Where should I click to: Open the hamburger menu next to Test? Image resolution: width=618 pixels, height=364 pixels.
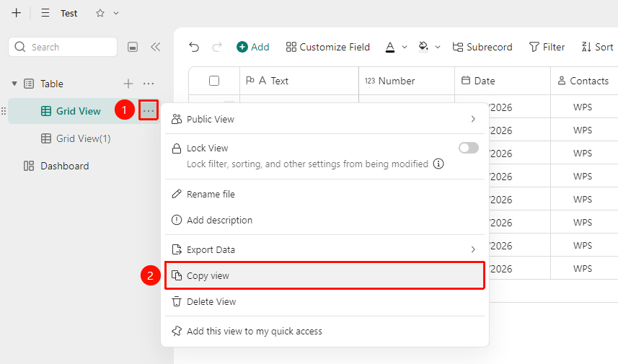45,13
